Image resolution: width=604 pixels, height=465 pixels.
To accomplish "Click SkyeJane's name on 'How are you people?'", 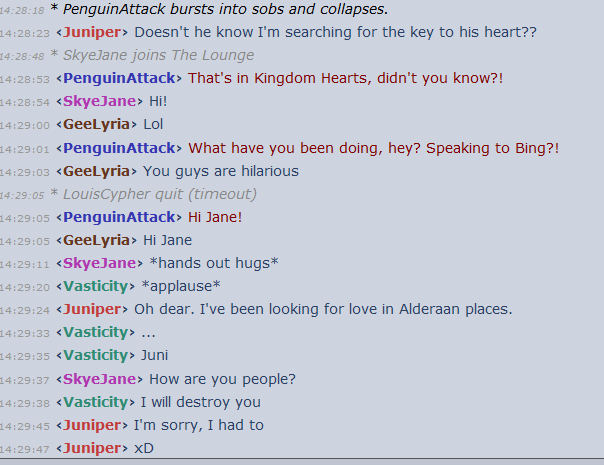I will click(x=100, y=379).
